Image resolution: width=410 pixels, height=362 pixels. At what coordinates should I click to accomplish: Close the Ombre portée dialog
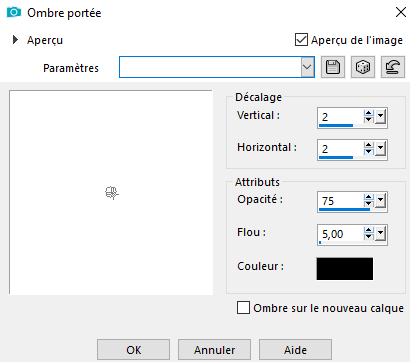click(x=401, y=12)
